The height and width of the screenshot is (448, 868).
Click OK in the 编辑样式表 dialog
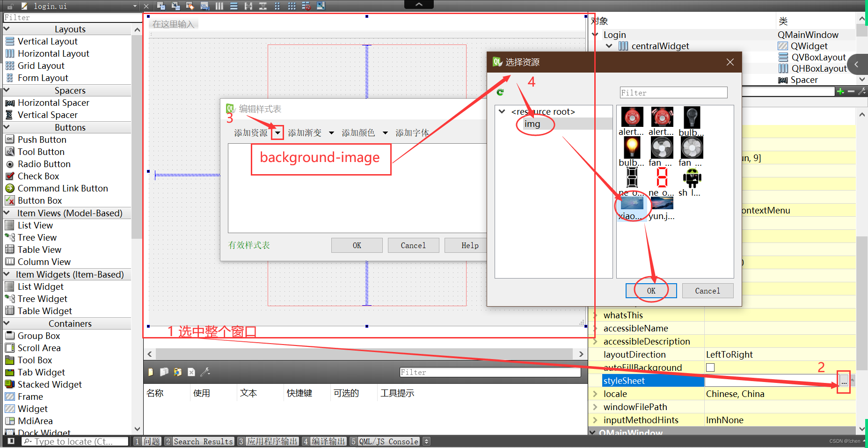[357, 245]
